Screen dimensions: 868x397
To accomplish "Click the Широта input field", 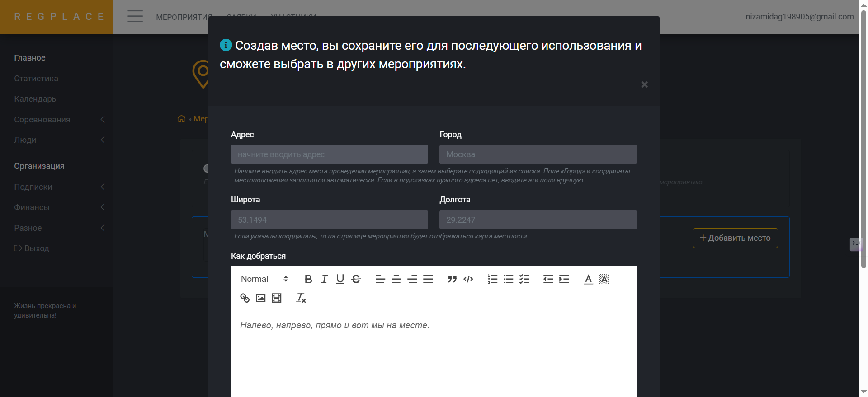I will click(330, 220).
